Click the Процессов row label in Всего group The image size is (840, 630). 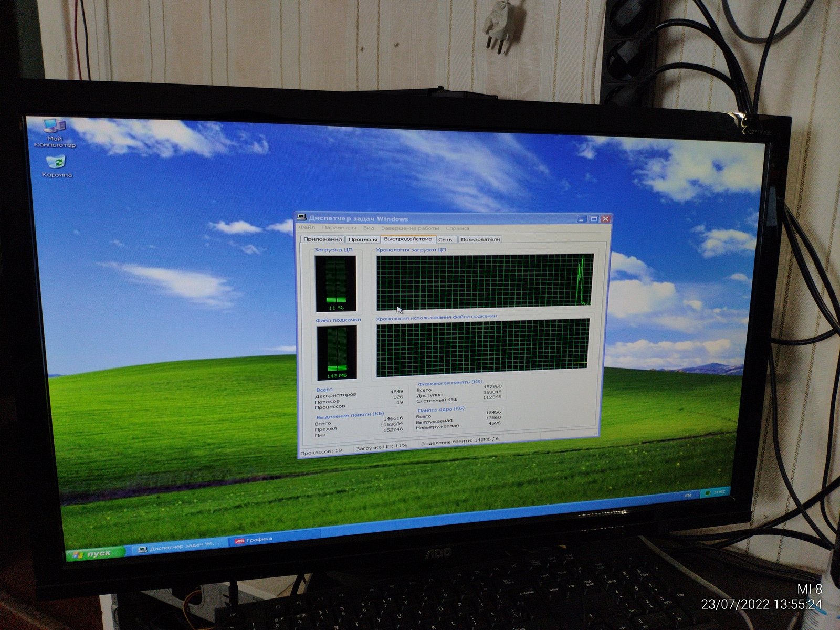330,407
